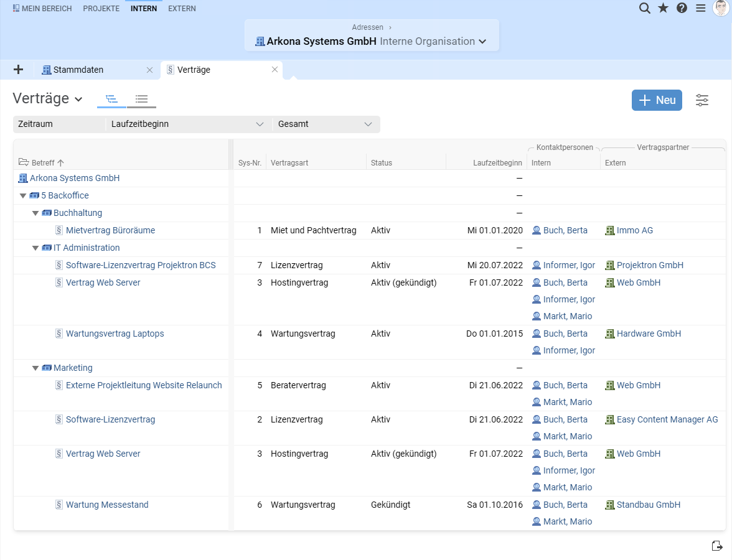
Task: Click contract icon of Externe Projektleitung Website Relaunch
Action: (x=59, y=385)
